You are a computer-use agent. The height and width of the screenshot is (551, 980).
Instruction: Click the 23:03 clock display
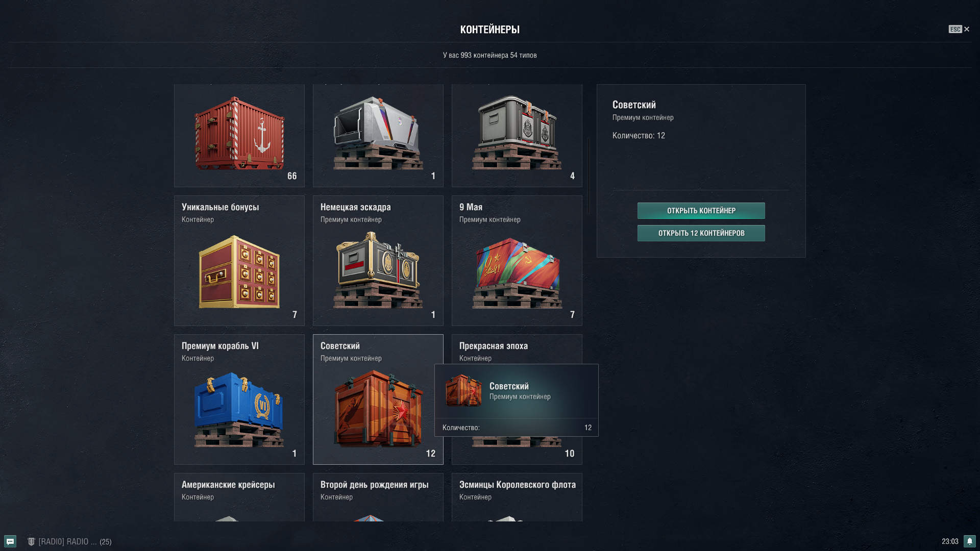point(950,541)
